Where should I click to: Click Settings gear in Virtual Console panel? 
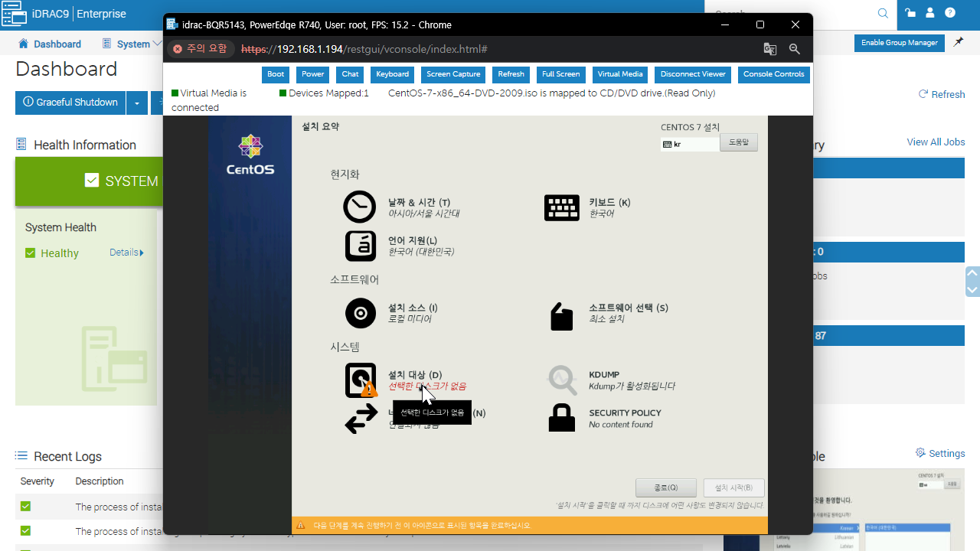[921, 453]
